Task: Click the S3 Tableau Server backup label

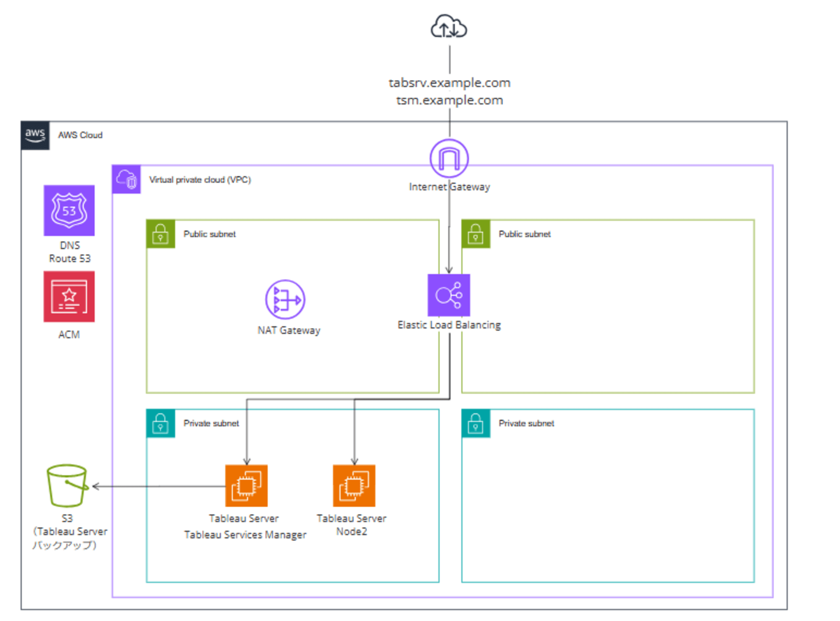Action: 69,532
